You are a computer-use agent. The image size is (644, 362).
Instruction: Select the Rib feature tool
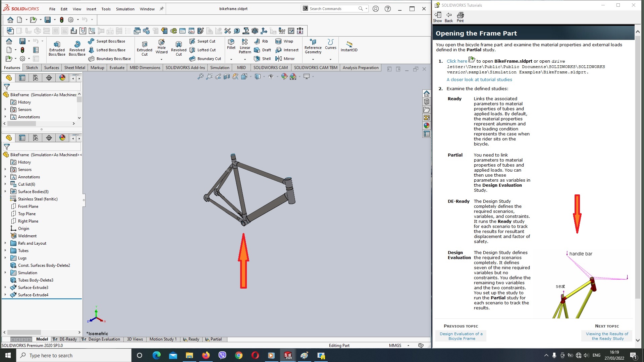pos(261,41)
